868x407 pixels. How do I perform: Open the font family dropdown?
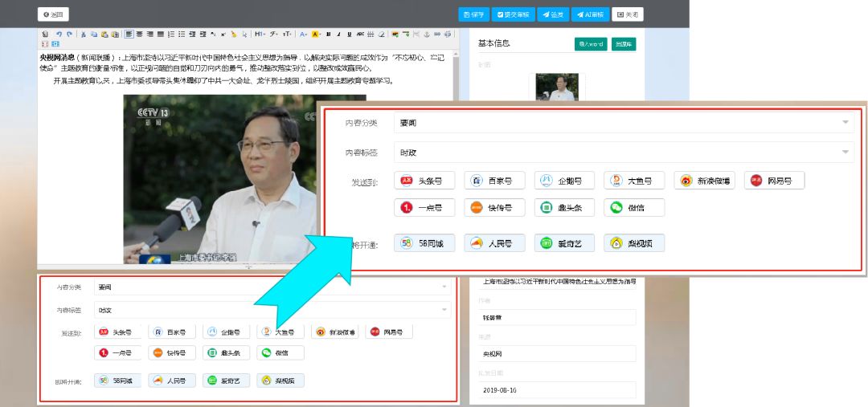point(273,35)
